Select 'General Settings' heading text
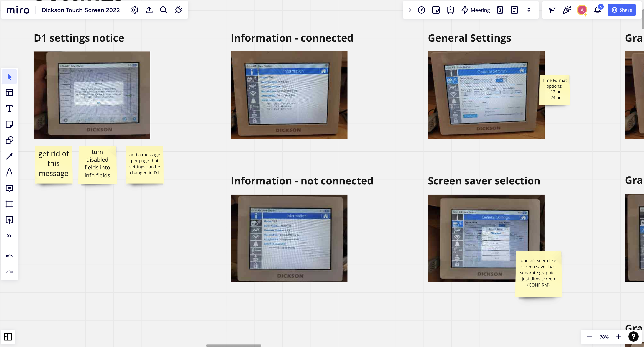 (x=469, y=38)
